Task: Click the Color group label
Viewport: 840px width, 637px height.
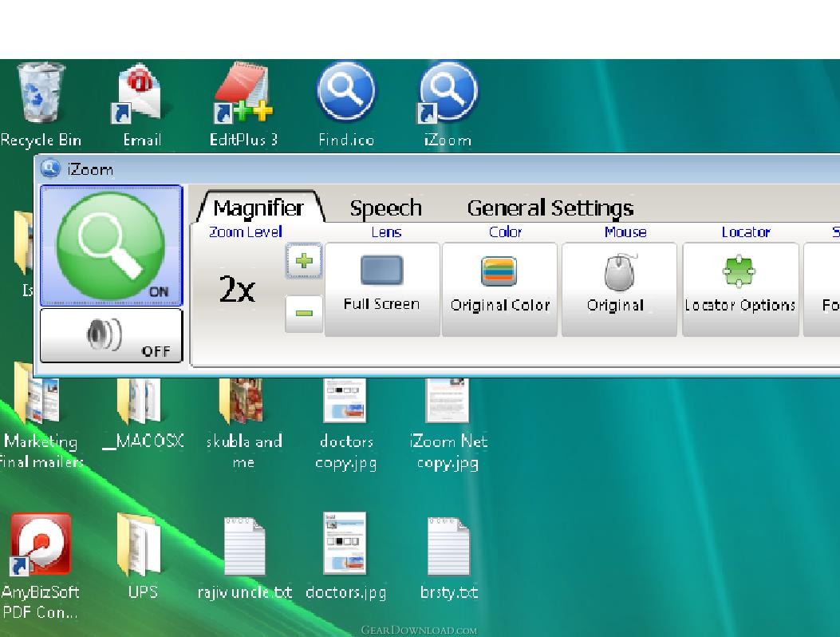Action: click(505, 232)
